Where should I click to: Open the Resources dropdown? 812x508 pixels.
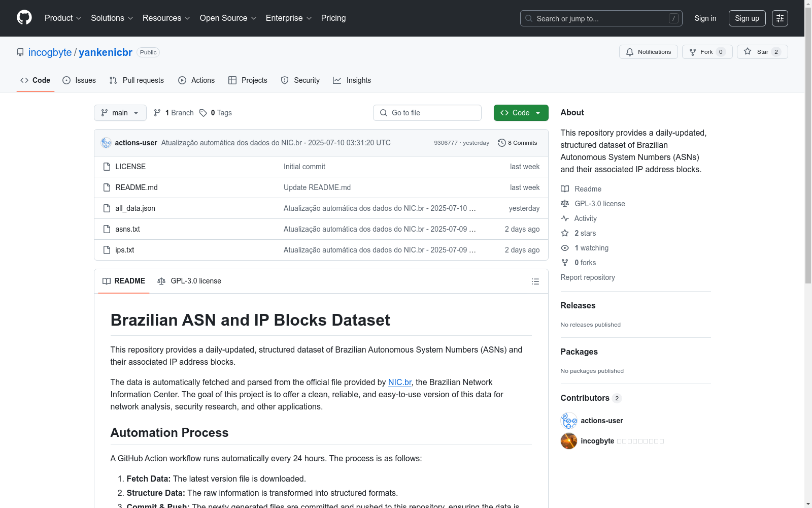[x=166, y=18]
